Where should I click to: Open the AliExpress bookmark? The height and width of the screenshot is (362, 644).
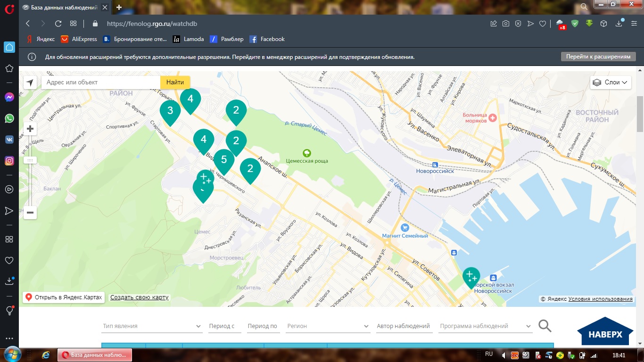click(79, 39)
